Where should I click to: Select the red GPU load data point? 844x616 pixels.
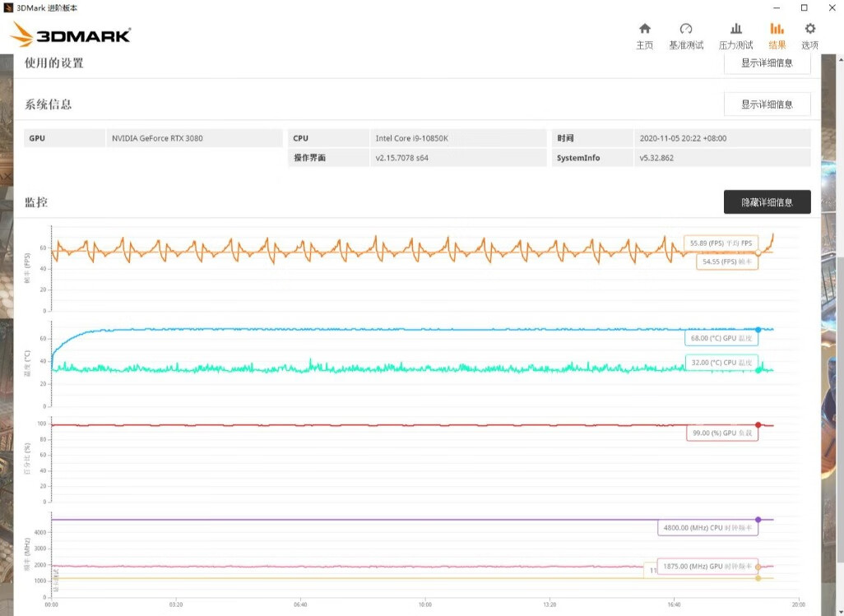click(x=758, y=425)
